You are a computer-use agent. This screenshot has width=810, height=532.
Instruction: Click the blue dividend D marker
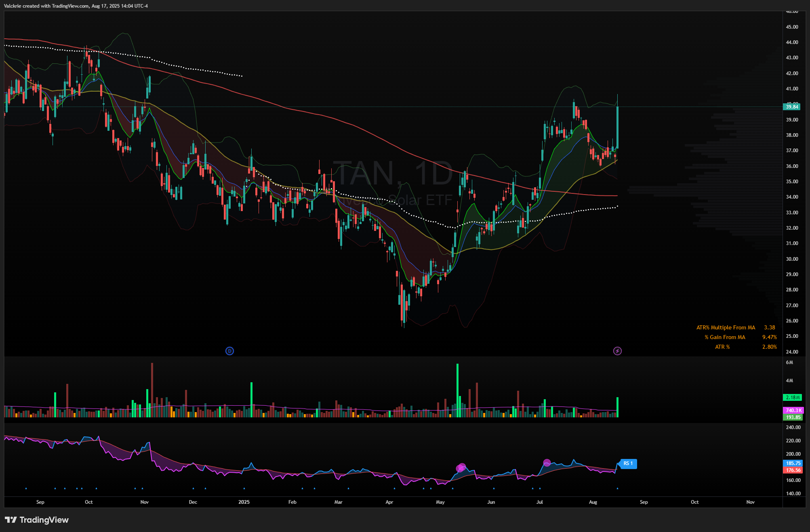coord(229,351)
